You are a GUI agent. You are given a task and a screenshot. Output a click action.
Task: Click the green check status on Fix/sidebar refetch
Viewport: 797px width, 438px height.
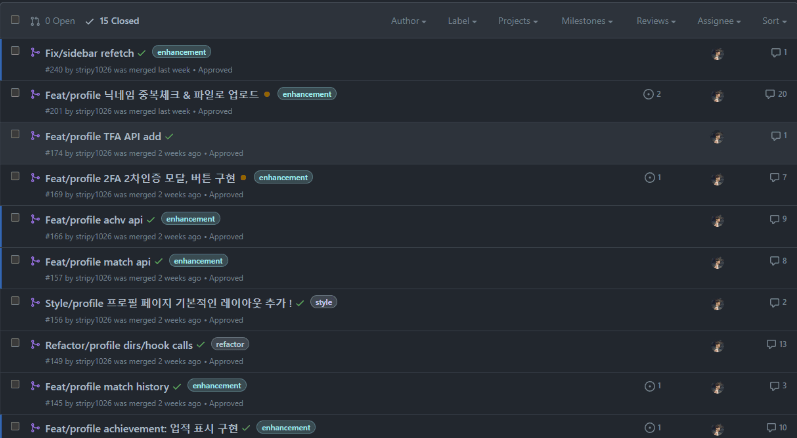click(142, 53)
